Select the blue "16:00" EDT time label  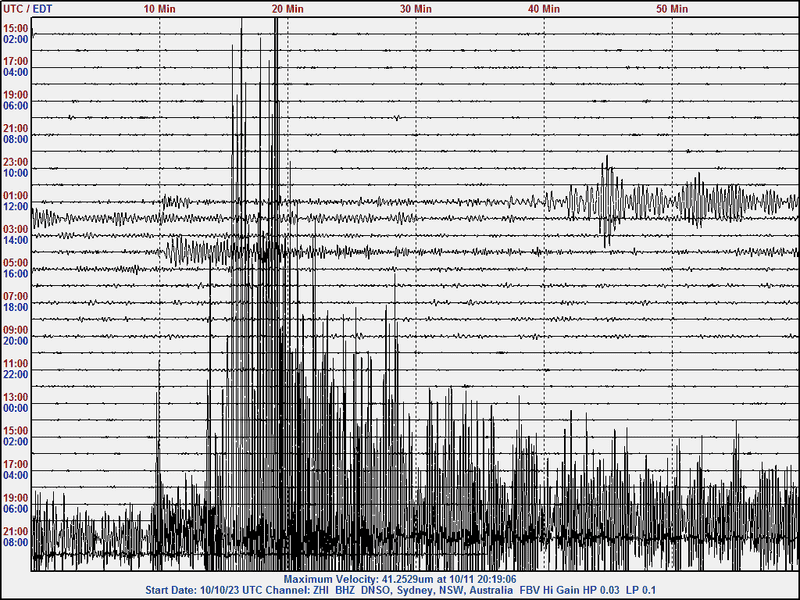click(x=16, y=274)
